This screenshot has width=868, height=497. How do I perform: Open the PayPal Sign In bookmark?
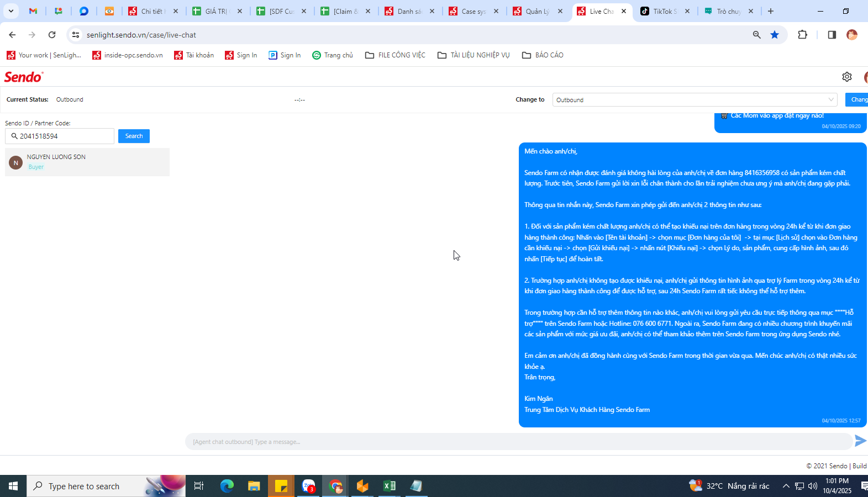[x=285, y=55]
